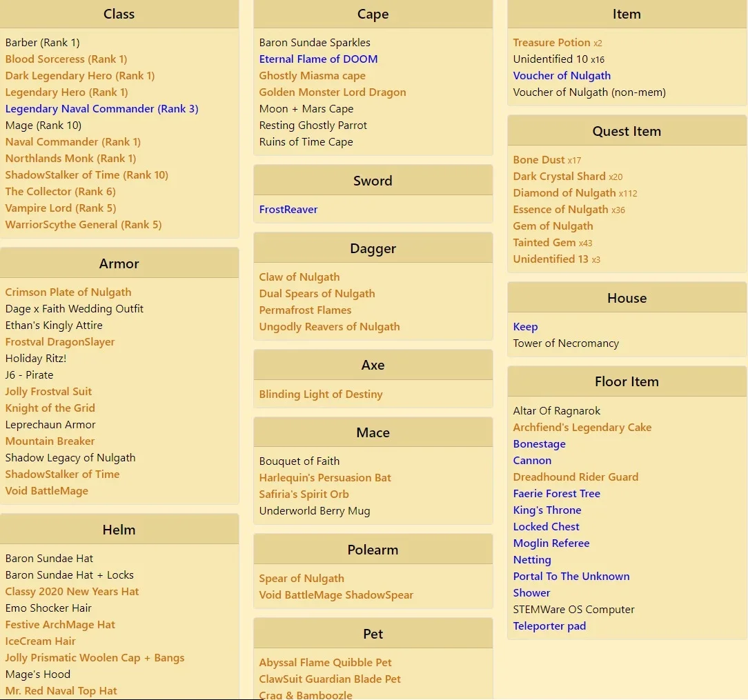Select Vampire Lord (Rank 5) link

coord(61,208)
